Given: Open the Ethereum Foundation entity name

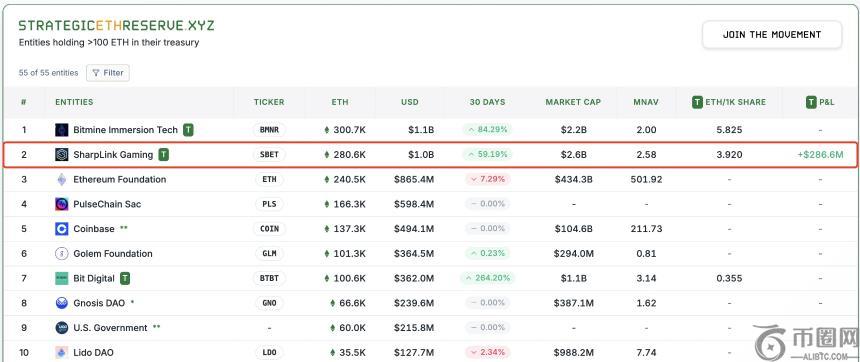Looking at the screenshot, I should pos(120,179).
